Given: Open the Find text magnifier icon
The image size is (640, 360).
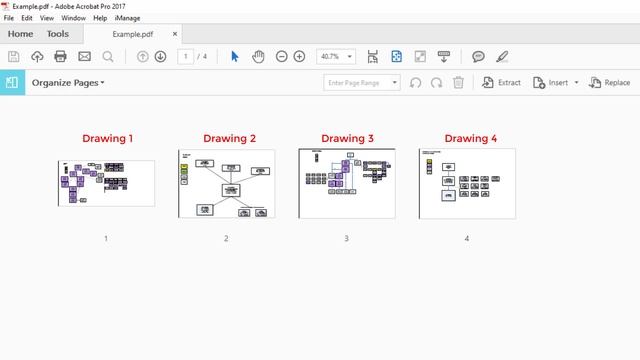Looking at the screenshot, I should coord(108,56).
